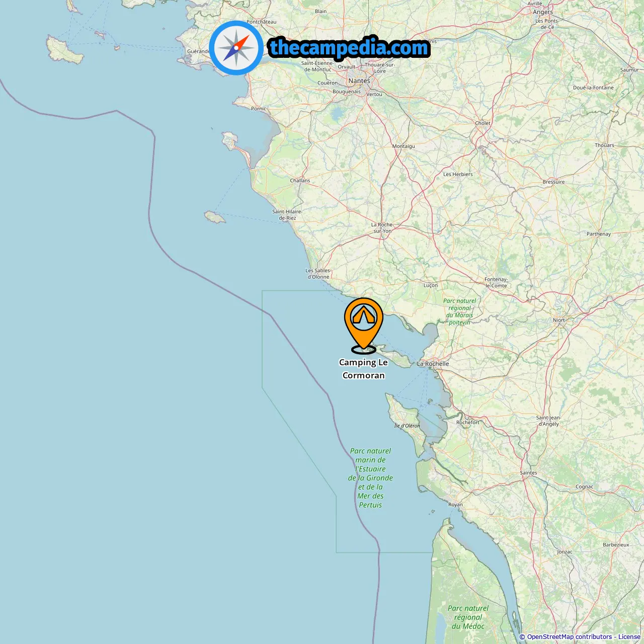Select the Les Sables-d'Olonne label
The width and height of the screenshot is (644, 644).
pos(318,274)
